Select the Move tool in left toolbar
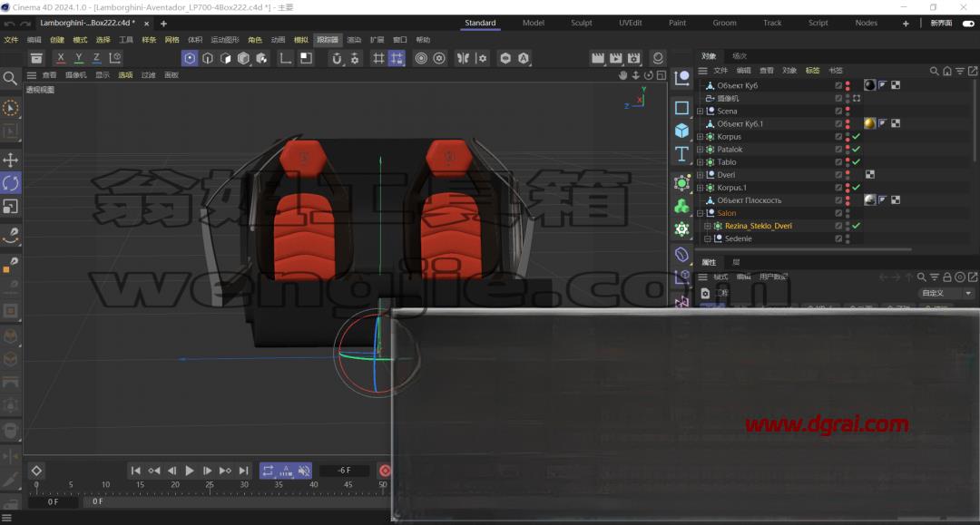 (11, 160)
